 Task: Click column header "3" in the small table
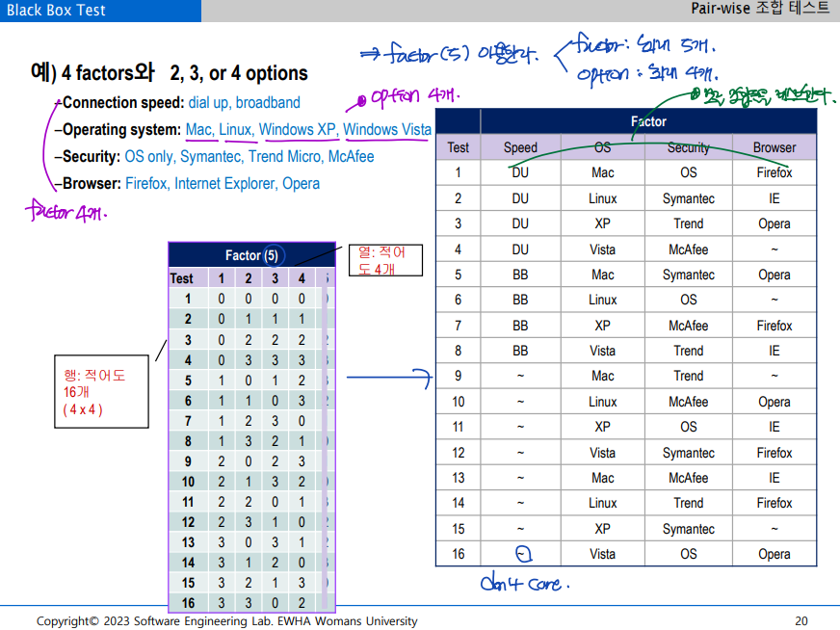pyautogui.click(x=275, y=278)
